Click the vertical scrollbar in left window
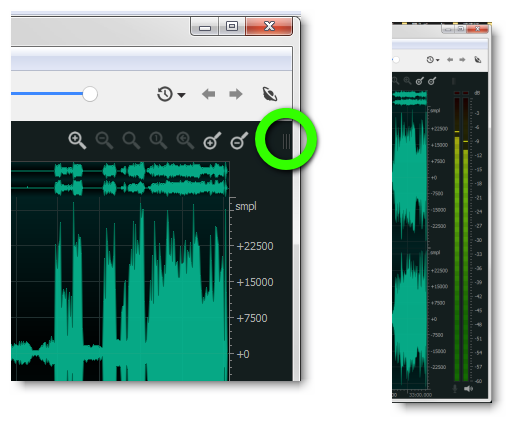515x426 pixels. click(x=296, y=313)
